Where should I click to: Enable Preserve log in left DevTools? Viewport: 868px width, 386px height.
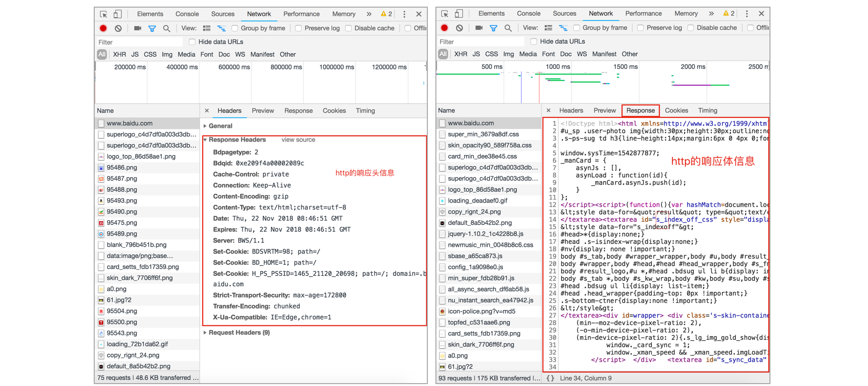point(298,29)
